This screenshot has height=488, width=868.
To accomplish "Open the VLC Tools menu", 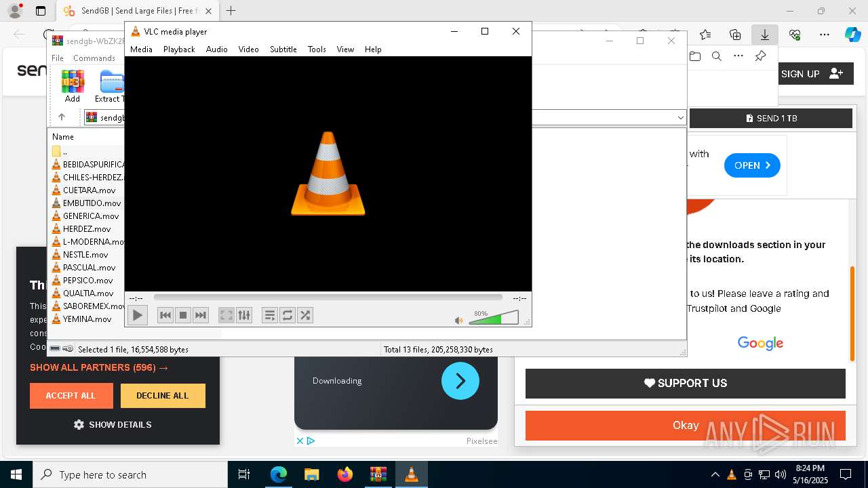I will (317, 49).
